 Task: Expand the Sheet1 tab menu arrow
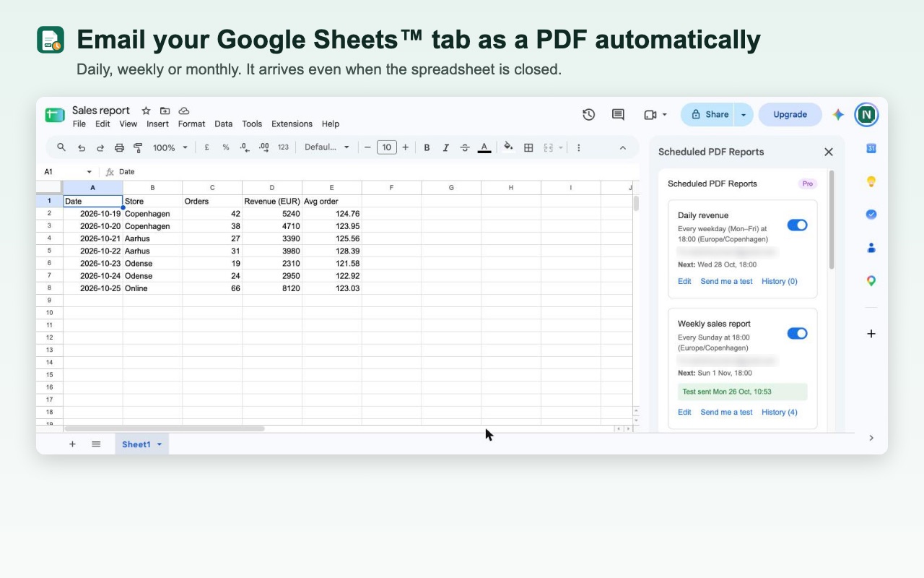[160, 444]
